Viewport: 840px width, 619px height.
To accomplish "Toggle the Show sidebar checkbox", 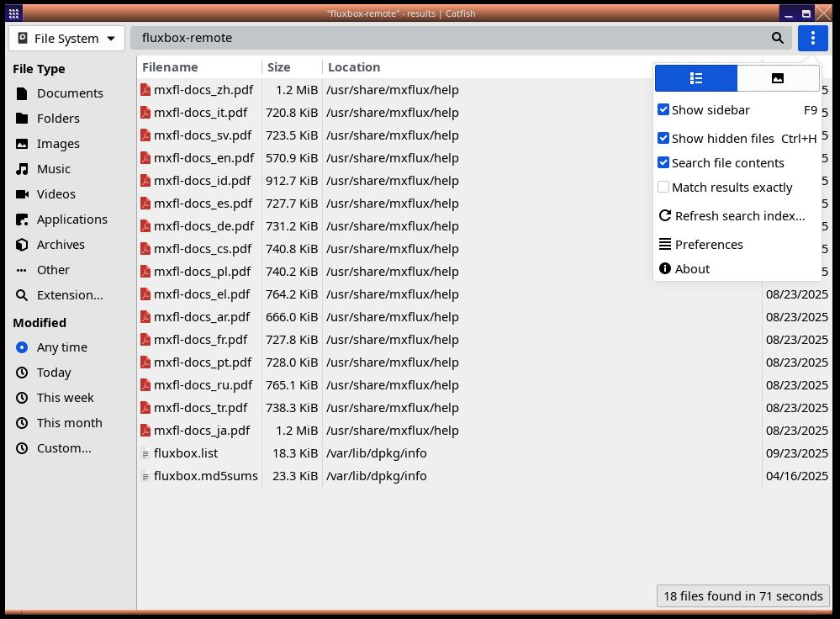I will click(x=663, y=110).
